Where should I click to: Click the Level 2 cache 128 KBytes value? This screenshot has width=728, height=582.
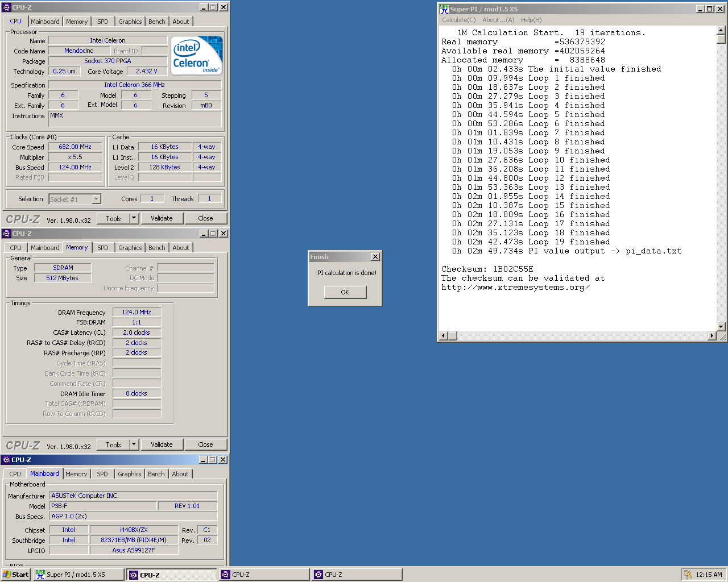165,167
